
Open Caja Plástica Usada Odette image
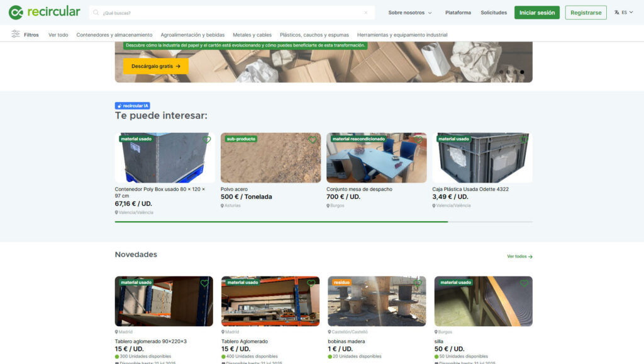(482, 157)
